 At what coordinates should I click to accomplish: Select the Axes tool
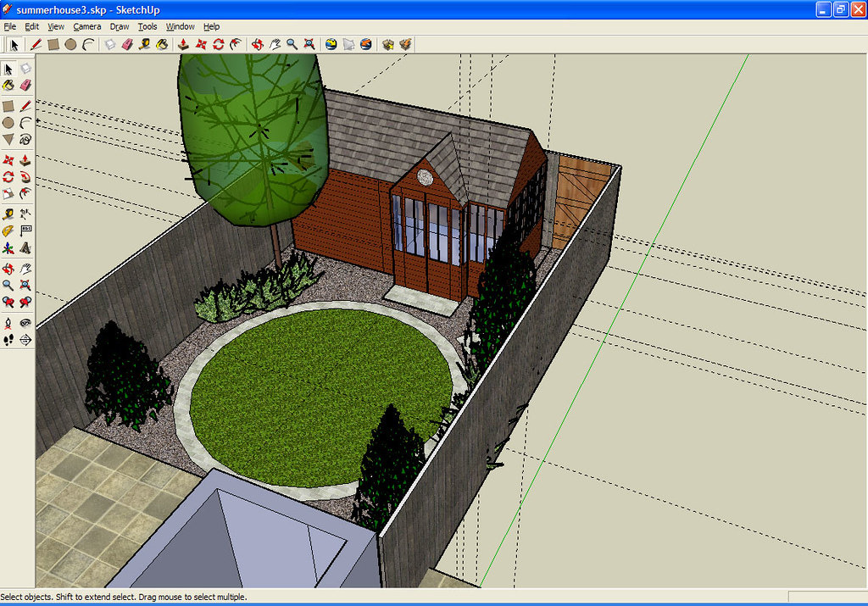tap(8, 248)
